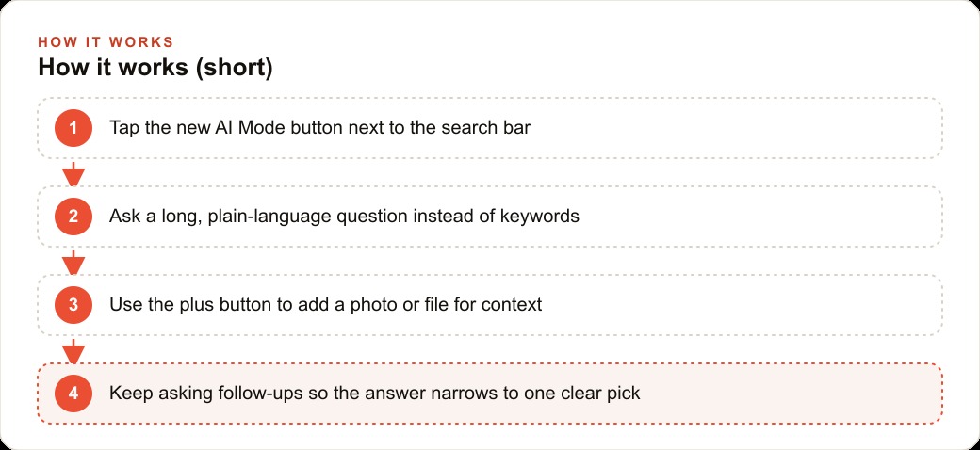Select the "Use the plus button" step text
Image resolution: width=980 pixels, height=450 pixels.
326,305
